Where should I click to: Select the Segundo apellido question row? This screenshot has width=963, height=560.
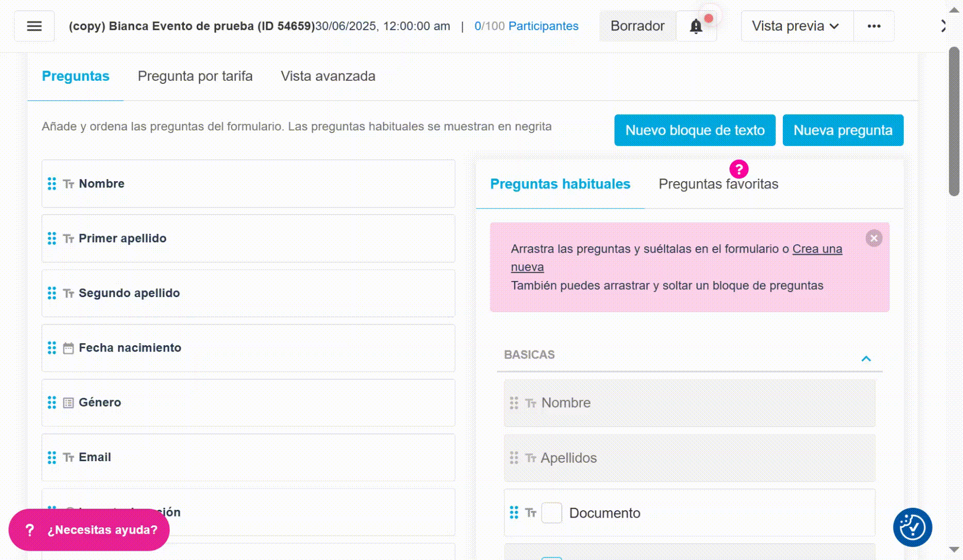(249, 293)
